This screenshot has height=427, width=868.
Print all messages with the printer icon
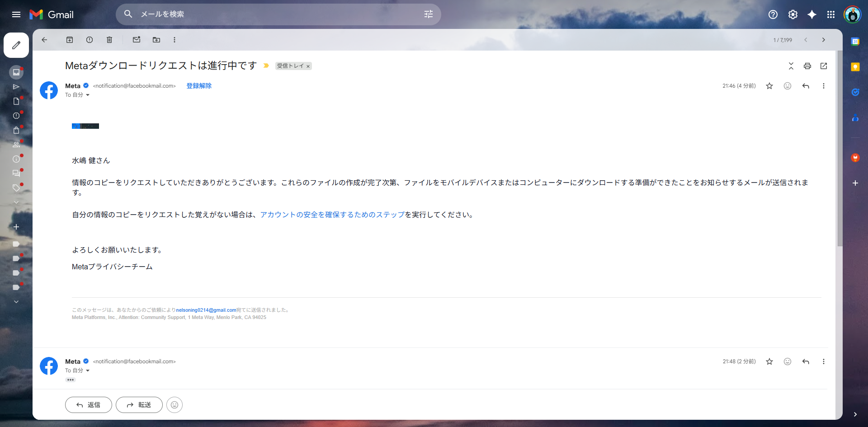point(807,66)
